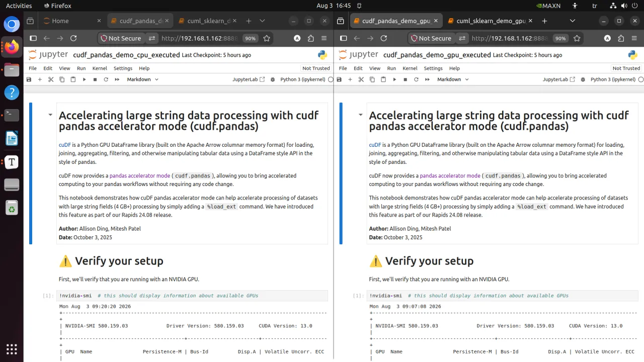The width and height of the screenshot is (644, 362).
Task: Click the Jupyter logo in the left window
Action: tap(48, 55)
